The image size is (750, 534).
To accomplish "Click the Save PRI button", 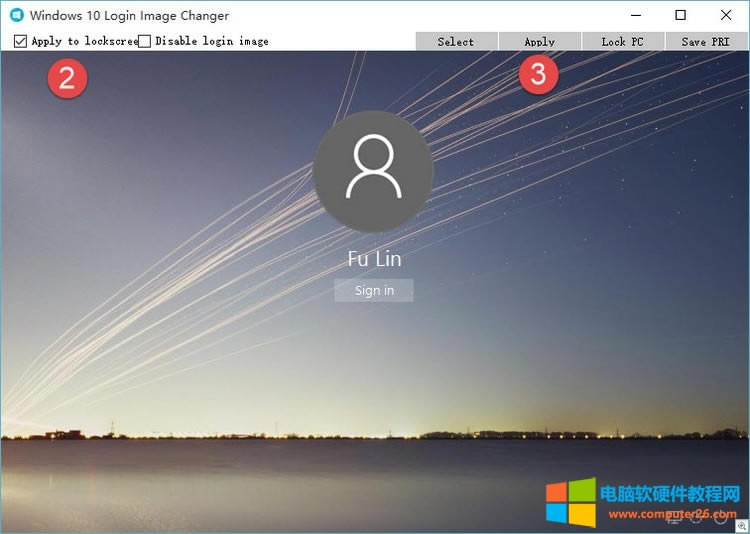I will pyautogui.click(x=706, y=42).
